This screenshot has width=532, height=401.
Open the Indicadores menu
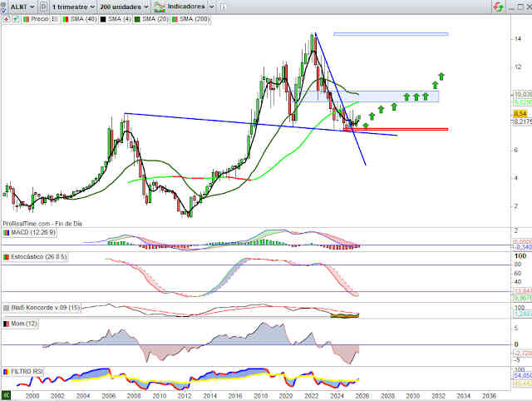(188, 6)
